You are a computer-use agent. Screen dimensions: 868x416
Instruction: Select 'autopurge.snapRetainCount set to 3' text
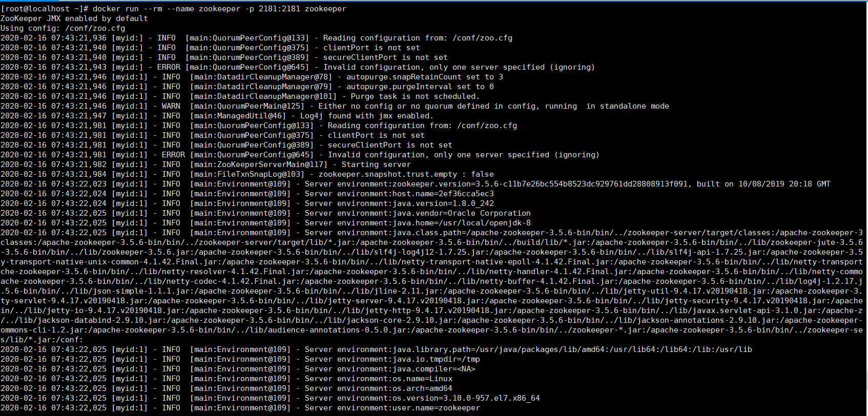point(425,77)
